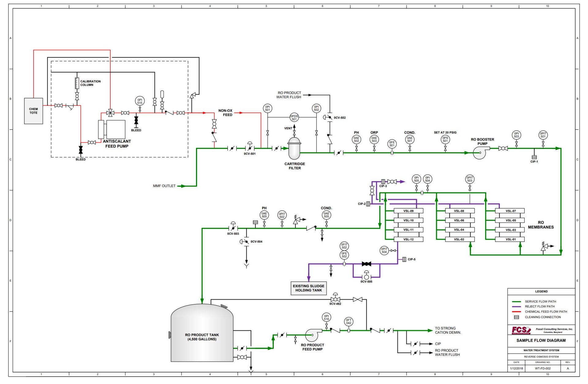Select the 0PS 501 pressure switch bubble
The width and height of the screenshot is (588, 384).
[x=445, y=140]
